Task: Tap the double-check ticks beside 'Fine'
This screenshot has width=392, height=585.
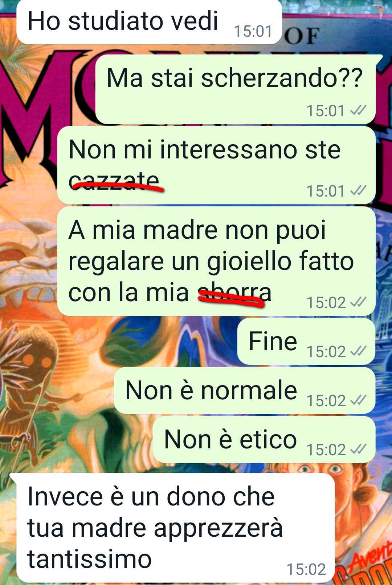Action: pyautogui.click(x=358, y=351)
